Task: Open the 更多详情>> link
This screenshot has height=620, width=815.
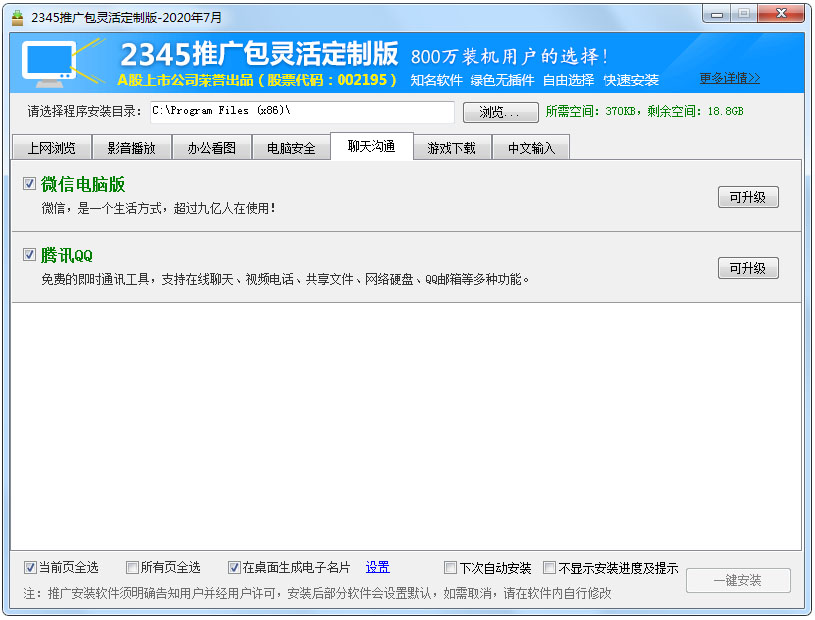Action: click(x=729, y=78)
